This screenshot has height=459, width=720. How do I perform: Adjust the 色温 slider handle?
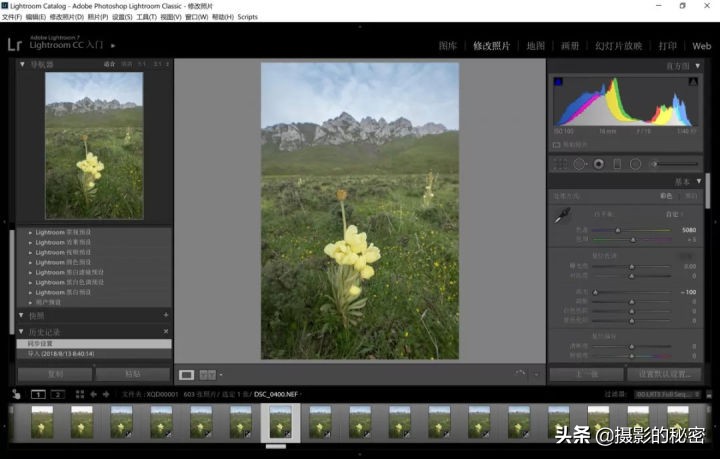coord(618,230)
